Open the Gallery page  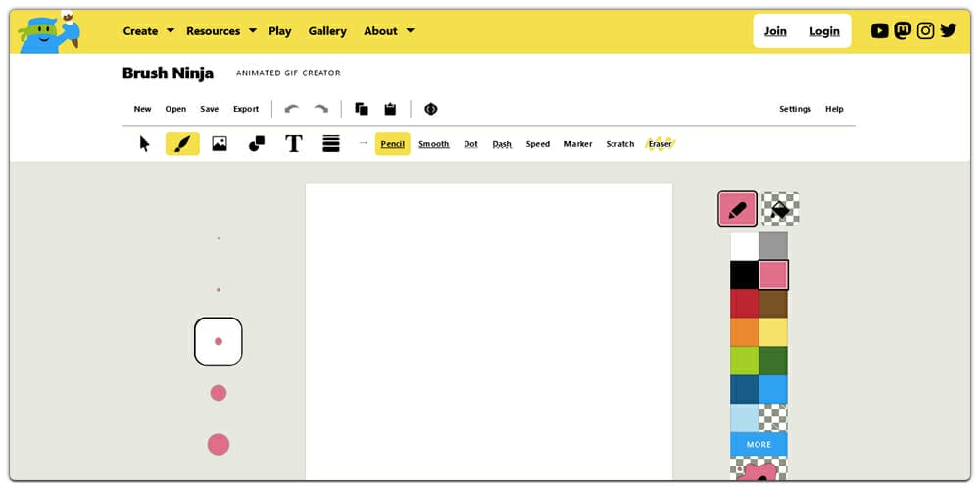(327, 31)
